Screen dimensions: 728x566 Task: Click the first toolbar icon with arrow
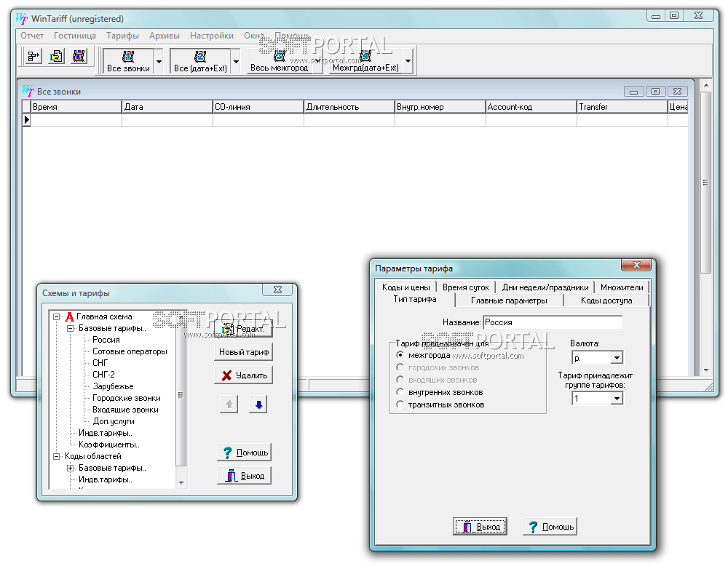pos(33,57)
